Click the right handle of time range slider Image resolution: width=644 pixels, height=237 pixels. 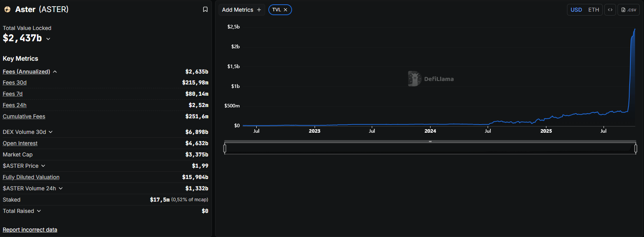(x=635, y=148)
